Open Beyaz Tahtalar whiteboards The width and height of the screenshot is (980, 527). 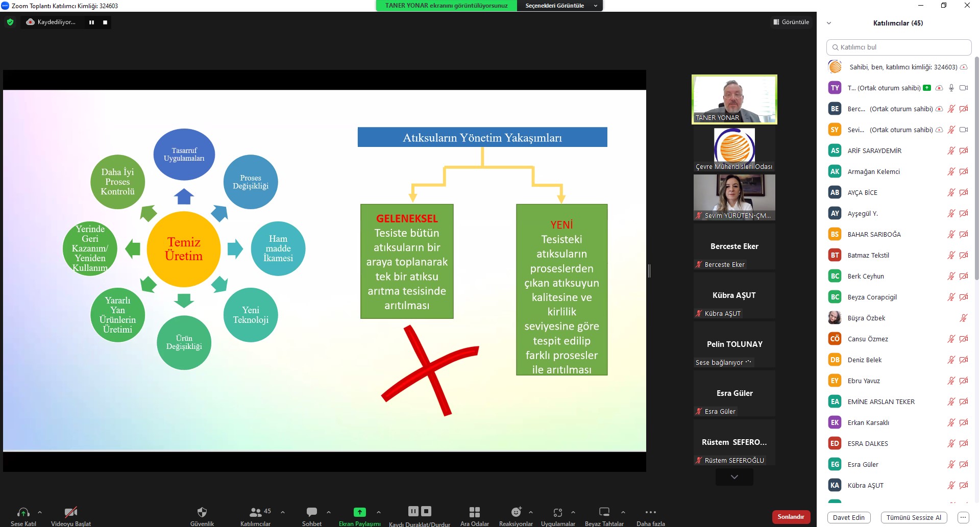pos(604,512)
